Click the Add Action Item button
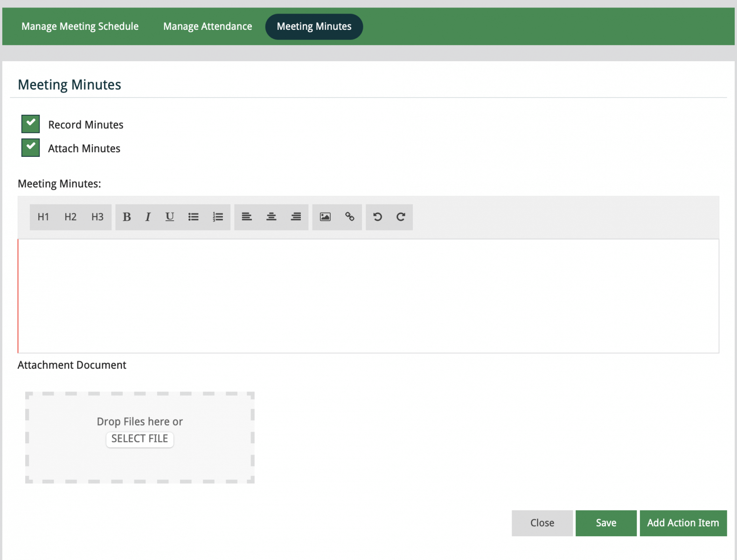The height and width of the screenshot is (560, 737). [x=683, y=523]
